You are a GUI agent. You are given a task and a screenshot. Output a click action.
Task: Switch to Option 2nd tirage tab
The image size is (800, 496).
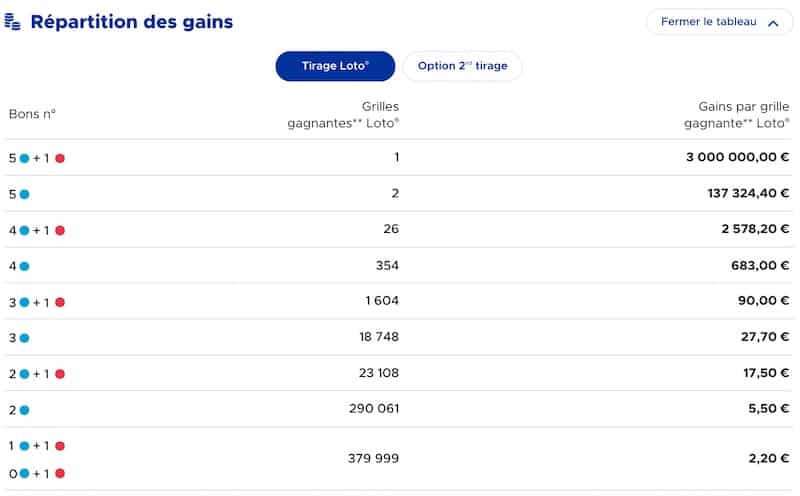click(x=462, y=66)
